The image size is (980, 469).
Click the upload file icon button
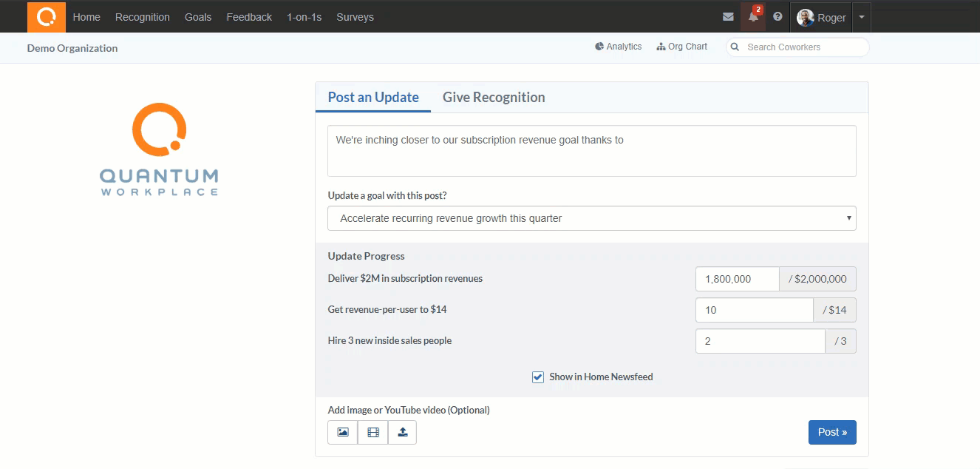tap(403, 432)
